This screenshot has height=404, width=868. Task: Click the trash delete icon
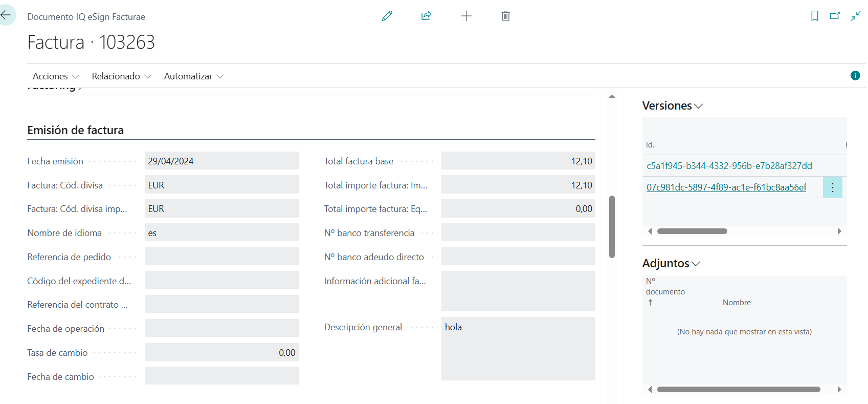[505, 16]
